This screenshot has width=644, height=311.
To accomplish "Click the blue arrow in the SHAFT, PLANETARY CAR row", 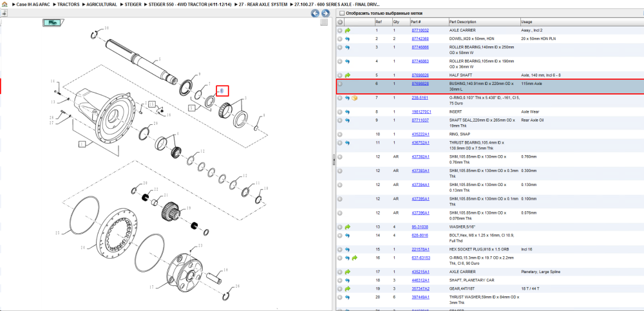I will tap(348, 280).
